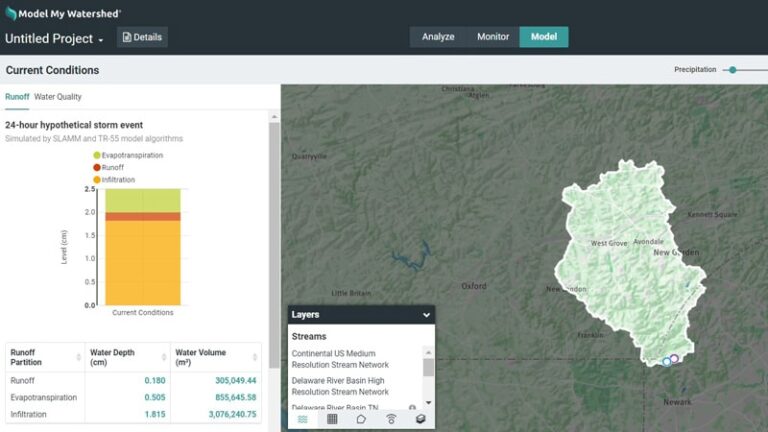This screenshot has height=432, width=768.
Task: Sort table by Water Depth column
Action: point(125,357)
